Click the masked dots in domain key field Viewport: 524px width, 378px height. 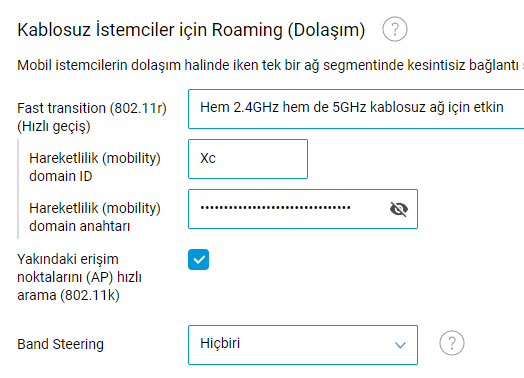[275, 208]
